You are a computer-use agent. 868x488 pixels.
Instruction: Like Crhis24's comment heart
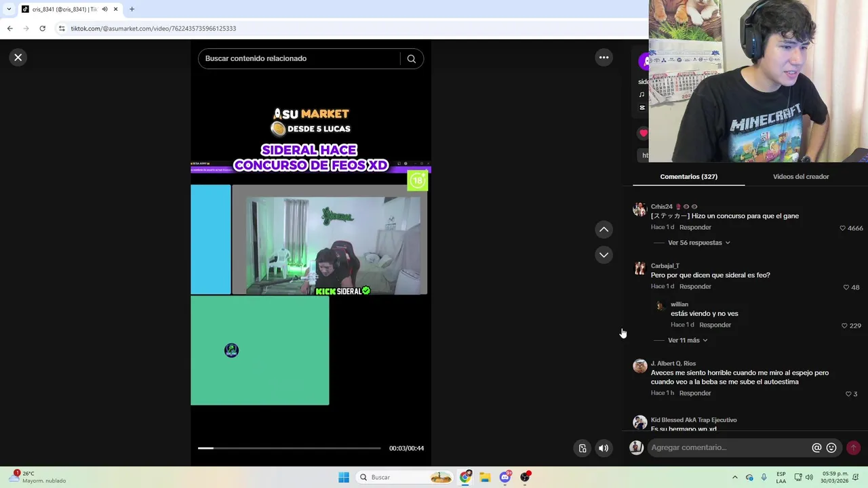coord(843,228)
